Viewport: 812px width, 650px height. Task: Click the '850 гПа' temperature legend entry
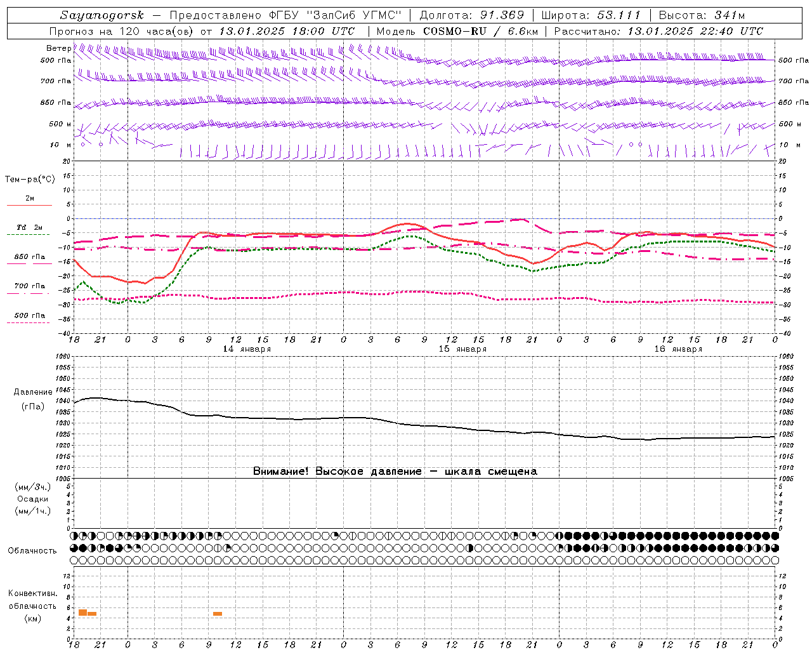(30, 257)
